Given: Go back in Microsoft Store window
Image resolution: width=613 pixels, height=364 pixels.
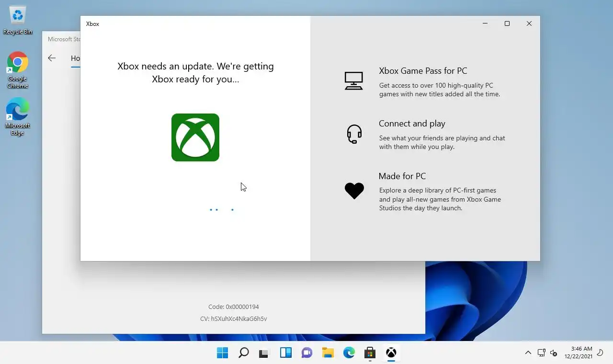Looking at the screenshot, I should pos(52,58).
